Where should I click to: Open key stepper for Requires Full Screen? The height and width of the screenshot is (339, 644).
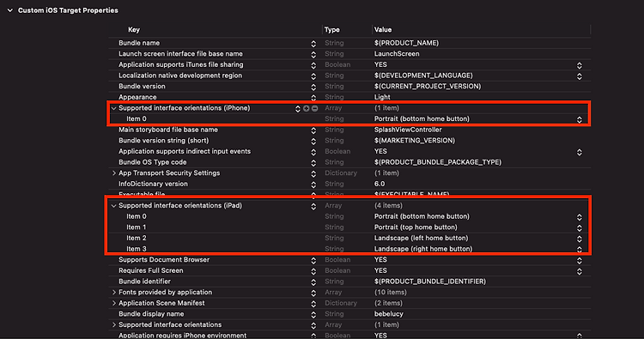(x=313, y=271)
